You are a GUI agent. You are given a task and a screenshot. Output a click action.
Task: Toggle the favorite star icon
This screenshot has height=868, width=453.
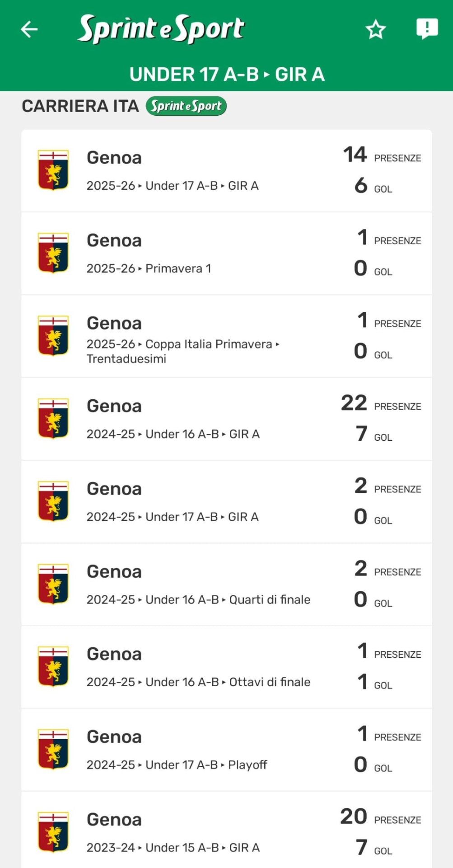[x=375, y=30]
